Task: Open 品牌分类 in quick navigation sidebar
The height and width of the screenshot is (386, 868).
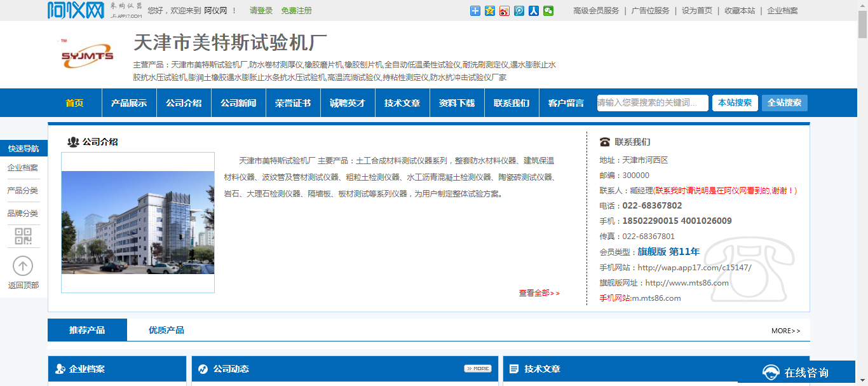Action: pyautogui.click(x=23, y=214)
